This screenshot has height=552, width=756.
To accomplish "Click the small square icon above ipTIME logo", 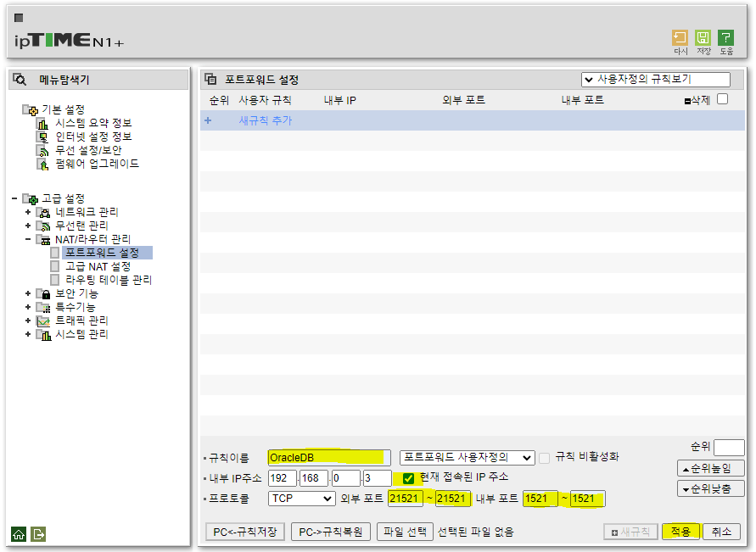I will (19, 18).
